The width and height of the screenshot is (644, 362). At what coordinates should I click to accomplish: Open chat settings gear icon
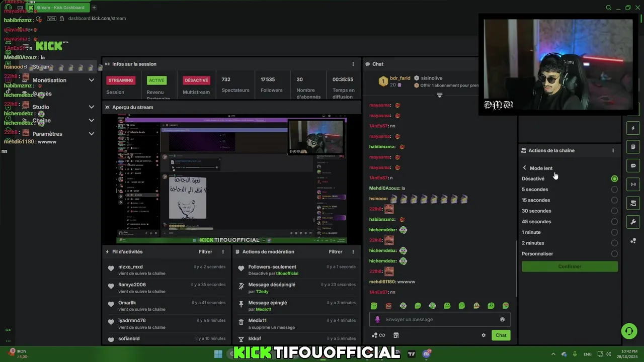tap(484, 335)
